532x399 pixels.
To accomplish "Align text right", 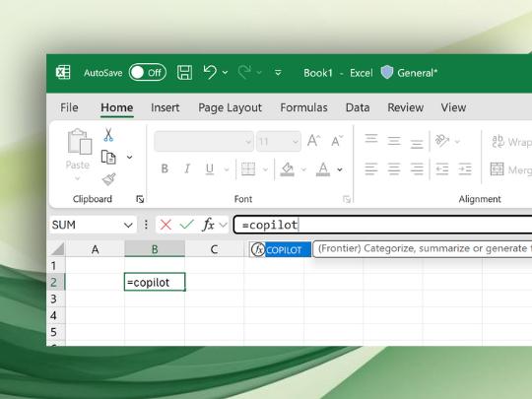I will pyautogui.click(x=417, y=168).
